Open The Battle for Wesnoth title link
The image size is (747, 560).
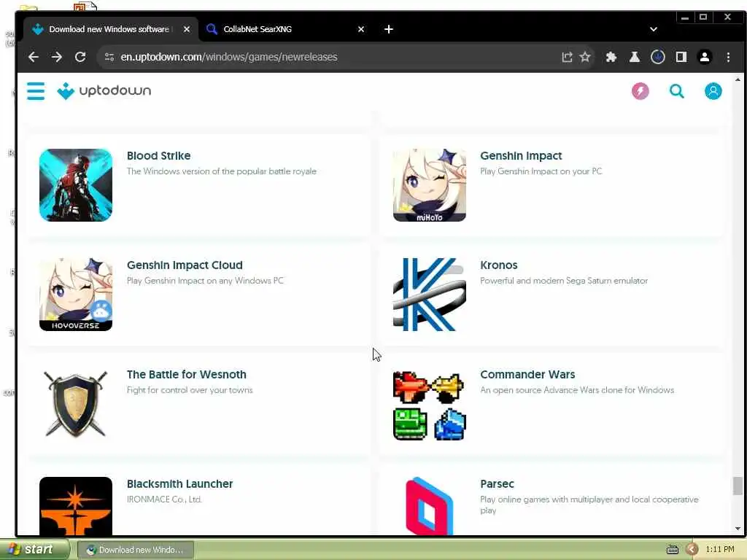(x=186, y=375)
